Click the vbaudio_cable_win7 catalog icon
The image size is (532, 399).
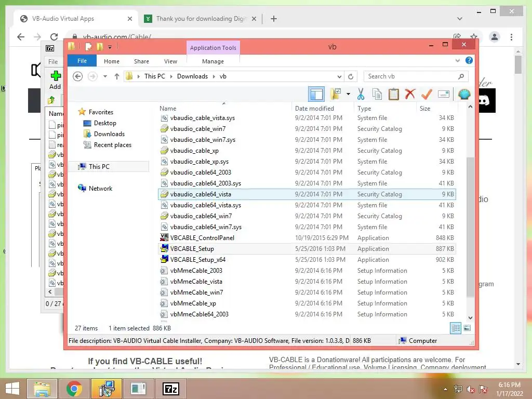click(164, 129)
